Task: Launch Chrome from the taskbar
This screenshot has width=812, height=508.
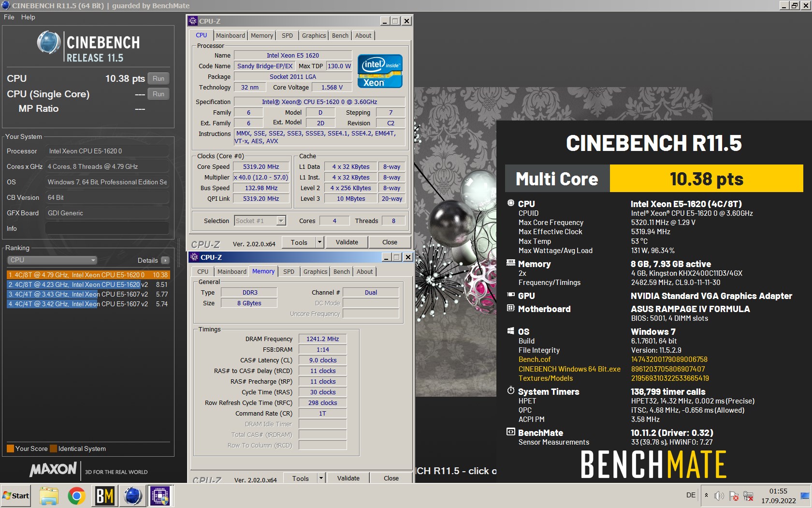Action: (x=76, y=496)
